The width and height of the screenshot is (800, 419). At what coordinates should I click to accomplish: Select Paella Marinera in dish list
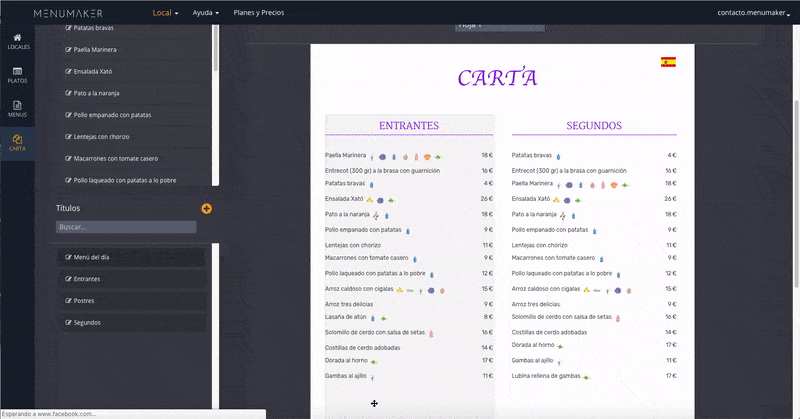pyautogui.click(x=95, y=50)
